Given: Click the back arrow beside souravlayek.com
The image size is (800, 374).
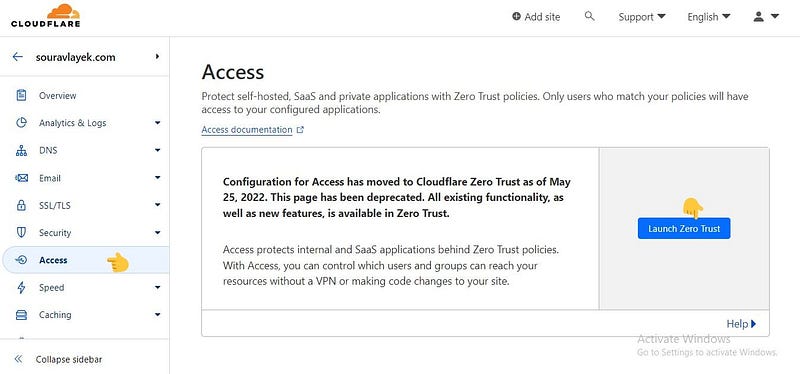Looking at the screenshot, I should click(x=18, y=57).
